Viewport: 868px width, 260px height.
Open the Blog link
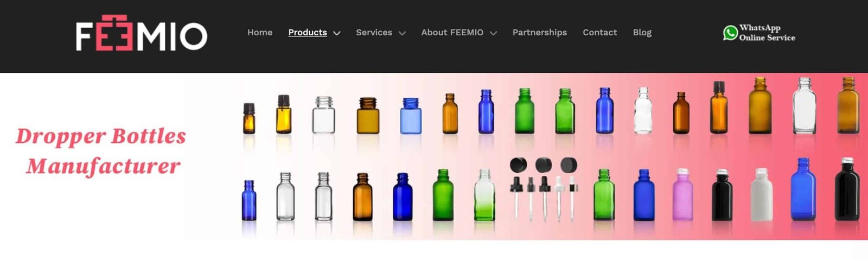click(x=642, y=33)
